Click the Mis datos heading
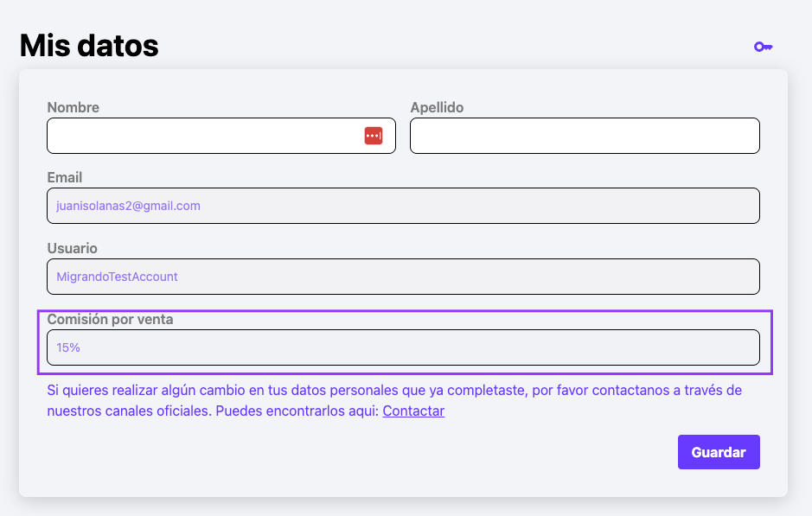Screen dimensions: 812x516 (x=89, y=46)
